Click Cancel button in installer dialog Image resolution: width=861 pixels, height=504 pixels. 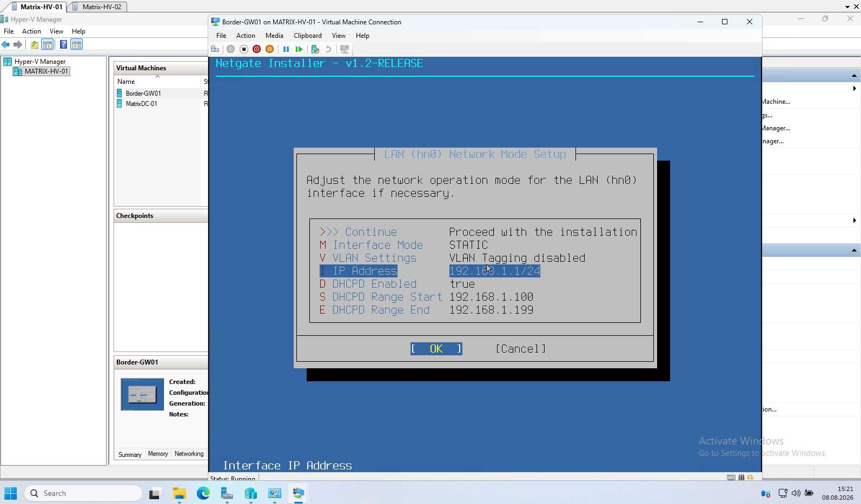click(x=520, y=349)
